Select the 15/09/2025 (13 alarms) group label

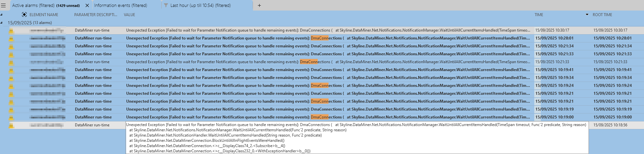pos(30,23)
